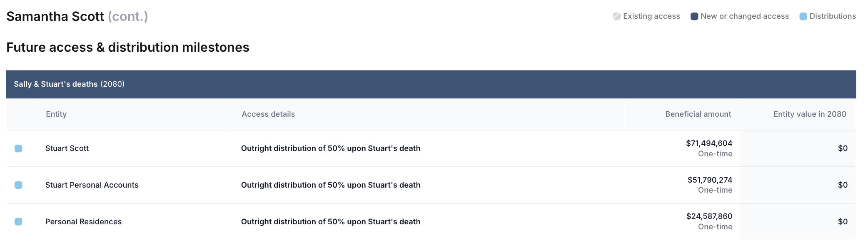Select the $24,587,860 beneficial amount
Image resolution: width=868 pixels, height=246 pixels.
tap(709, 216)
